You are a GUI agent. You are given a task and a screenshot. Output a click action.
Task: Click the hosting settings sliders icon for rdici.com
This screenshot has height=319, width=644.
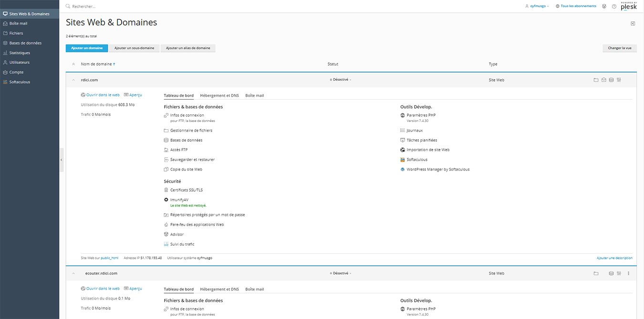tap(619, 80)
